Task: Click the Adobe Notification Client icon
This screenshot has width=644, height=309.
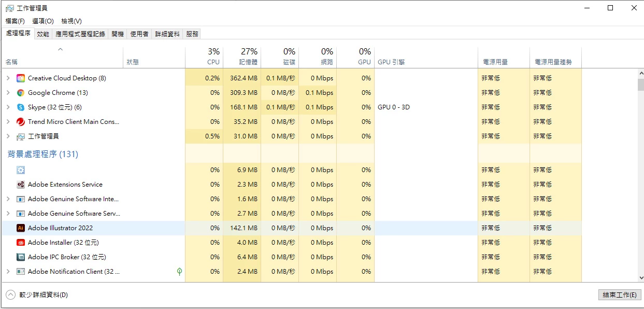Action: pos(21,272)
